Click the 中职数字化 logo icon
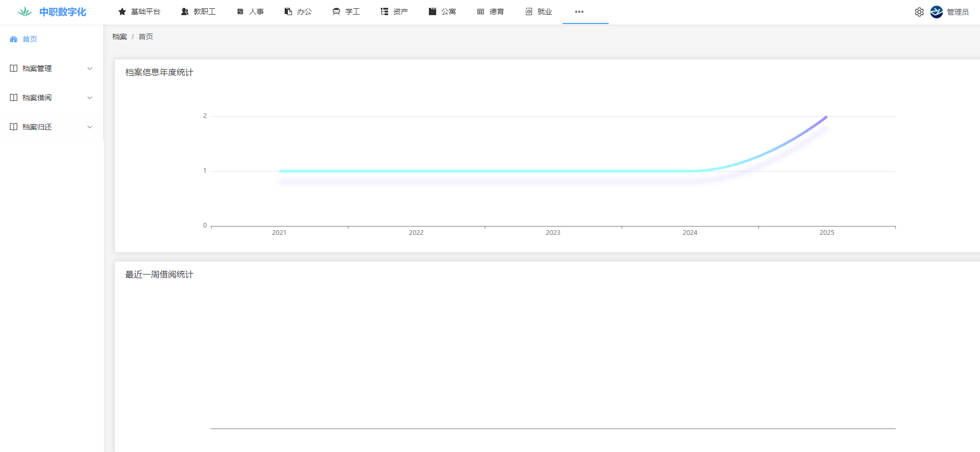Image resolution: width=980 pixels, height=452 pixels. click(24, 11)
